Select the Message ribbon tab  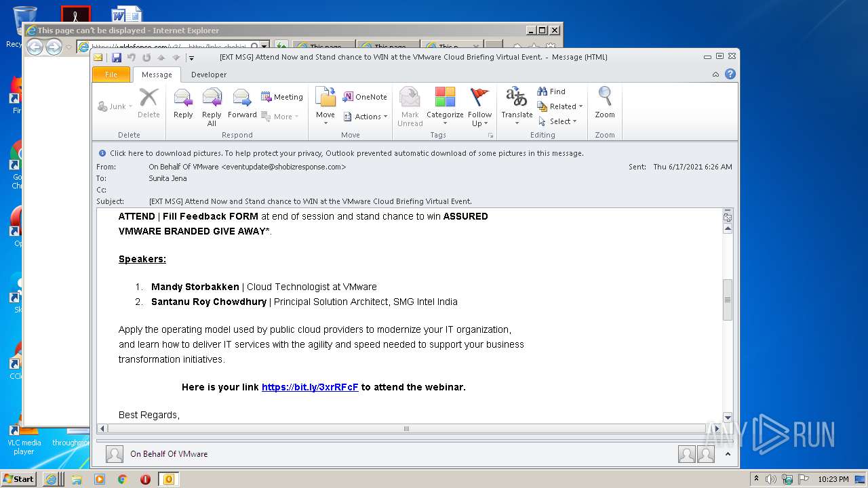pyautogui.click(x=157, y=75)
